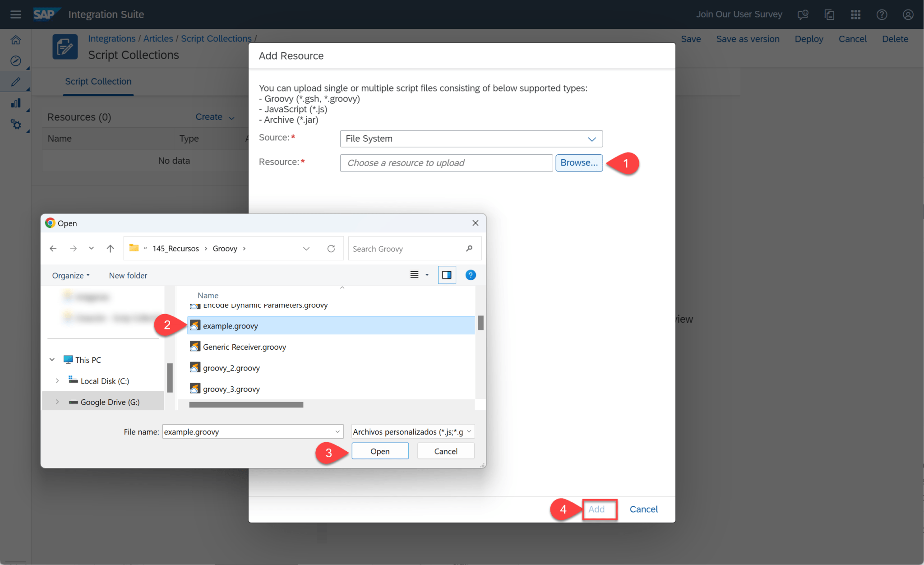Open the Organize menu
Screen dimensions: 924x565
(x=70, y=275)
